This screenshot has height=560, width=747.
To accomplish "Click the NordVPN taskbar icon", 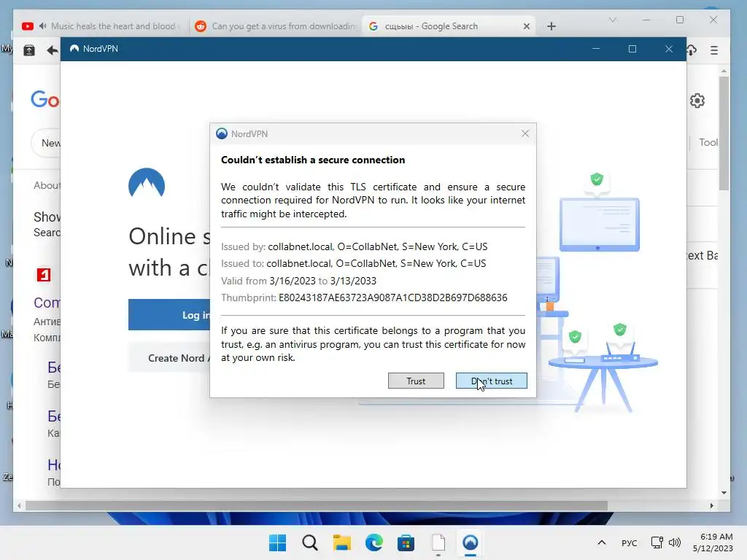I will 471,542.
